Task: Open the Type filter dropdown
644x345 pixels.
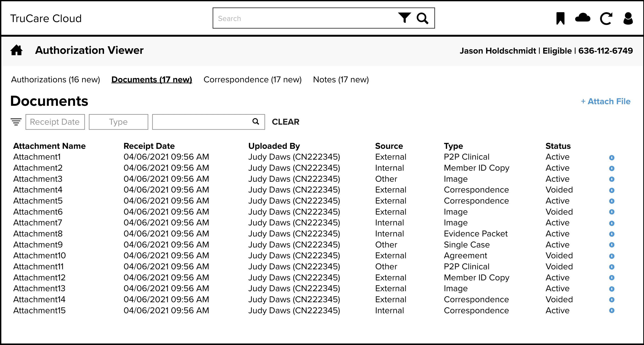Action: click(118, 122)
